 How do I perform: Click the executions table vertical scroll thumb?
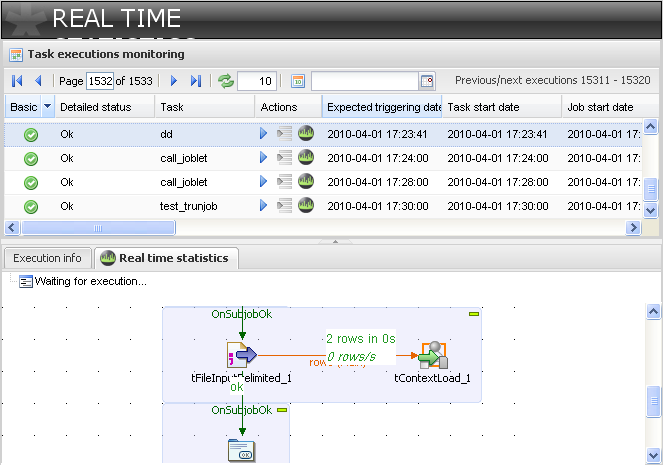point(651,189)
